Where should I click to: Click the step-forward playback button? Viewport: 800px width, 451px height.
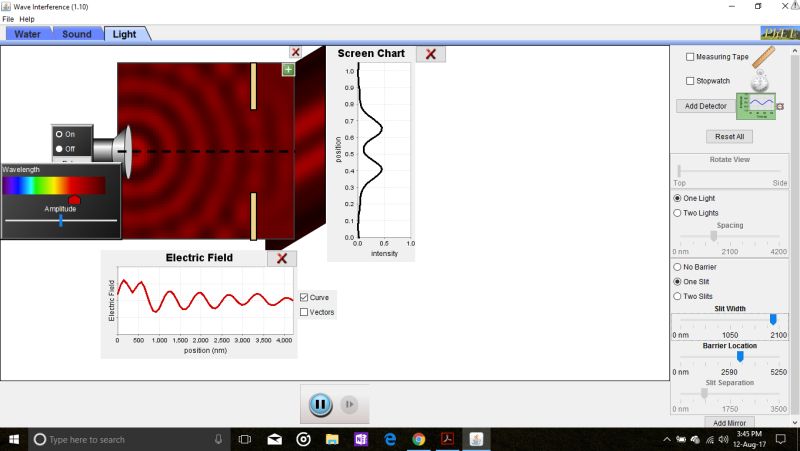pyautogui.click(x=349, y=405)
